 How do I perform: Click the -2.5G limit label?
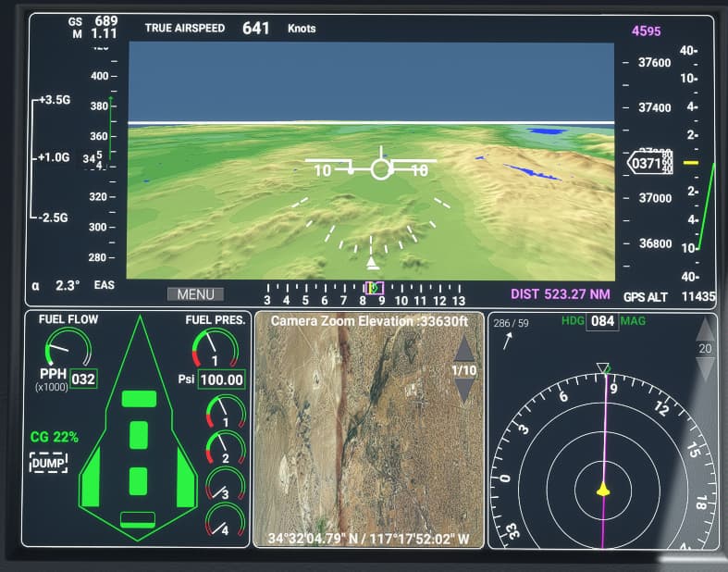pyautogui.click(x=53, y=218)
